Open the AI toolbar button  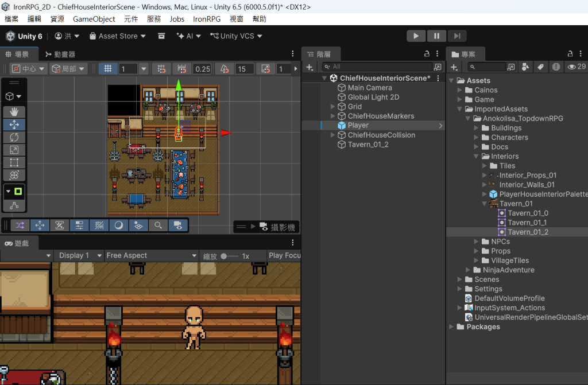pyautogui.click(x=188, y=36)
